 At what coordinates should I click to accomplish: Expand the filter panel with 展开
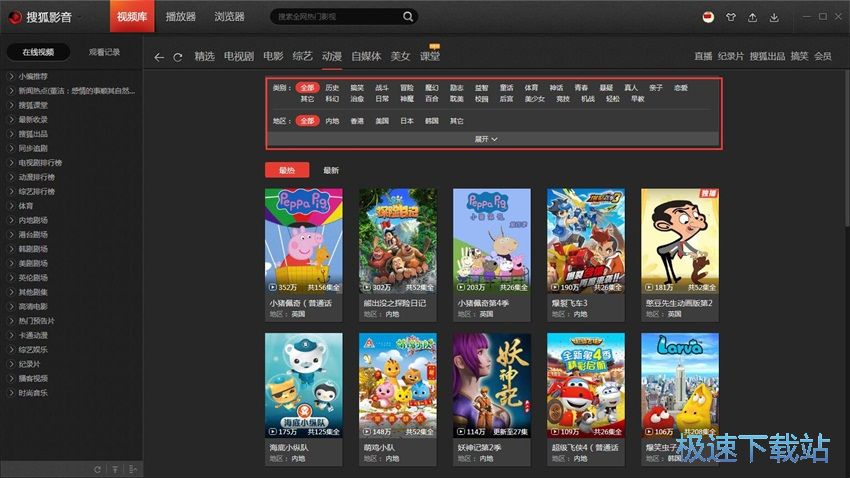tap(486, 139)
